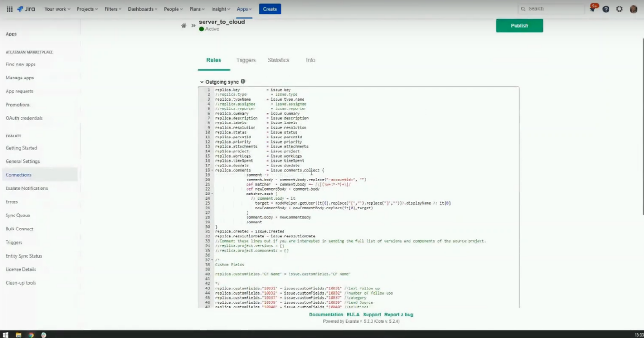Click the user profile avatar
This screenshot has width=644, height=338.
point(633,9)
